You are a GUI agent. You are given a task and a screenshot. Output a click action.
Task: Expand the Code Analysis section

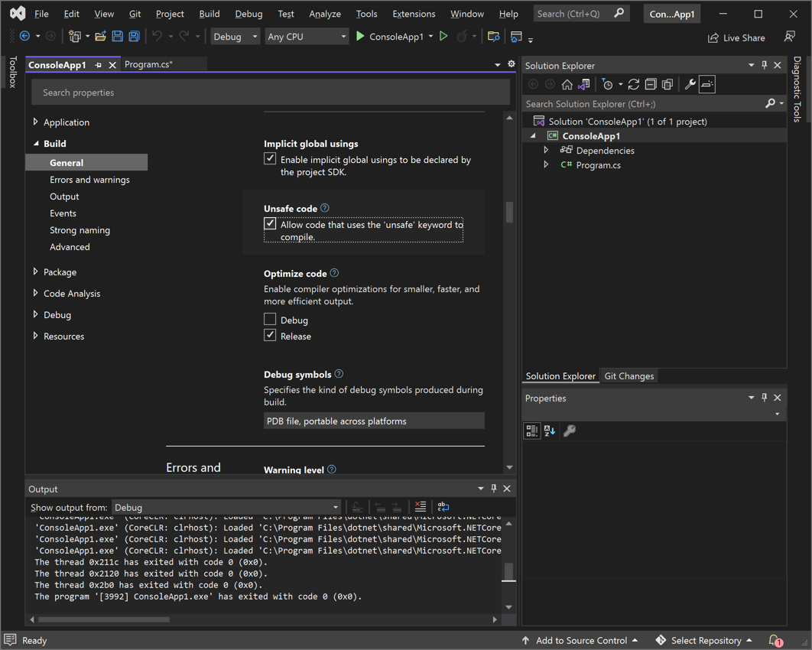35,293
